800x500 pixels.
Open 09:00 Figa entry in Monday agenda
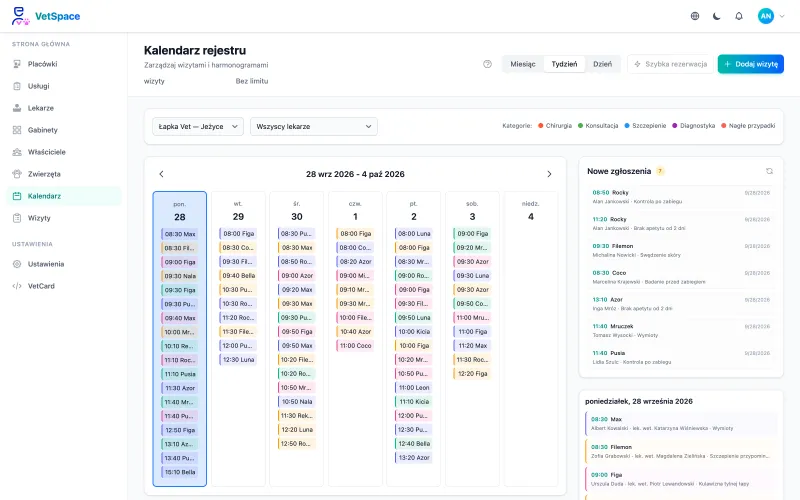681,479
